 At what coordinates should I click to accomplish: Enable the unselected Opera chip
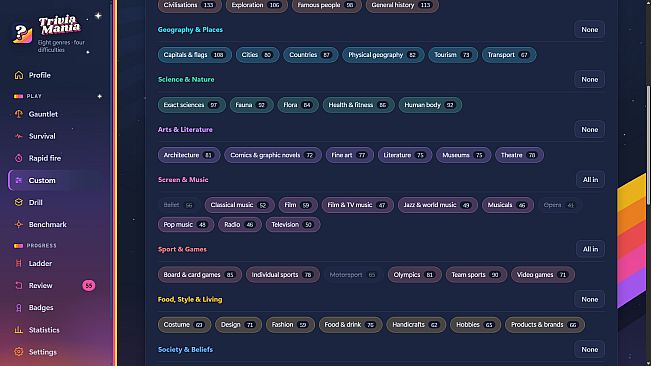click(x=559, y=205)
